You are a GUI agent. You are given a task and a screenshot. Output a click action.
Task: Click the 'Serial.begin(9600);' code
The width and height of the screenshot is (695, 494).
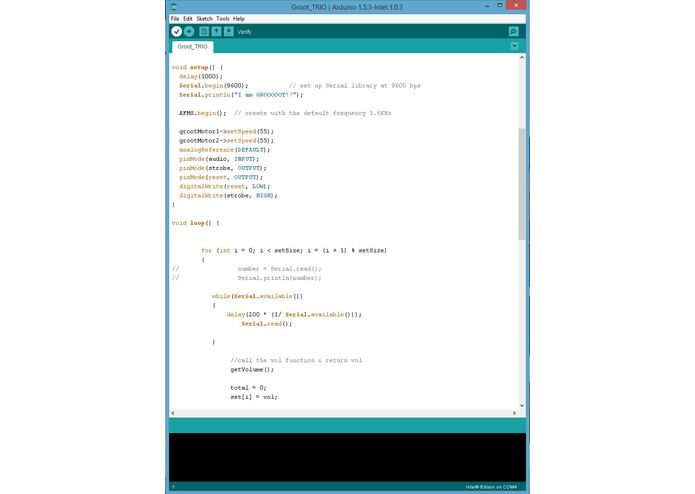click(x=214, y=86)
